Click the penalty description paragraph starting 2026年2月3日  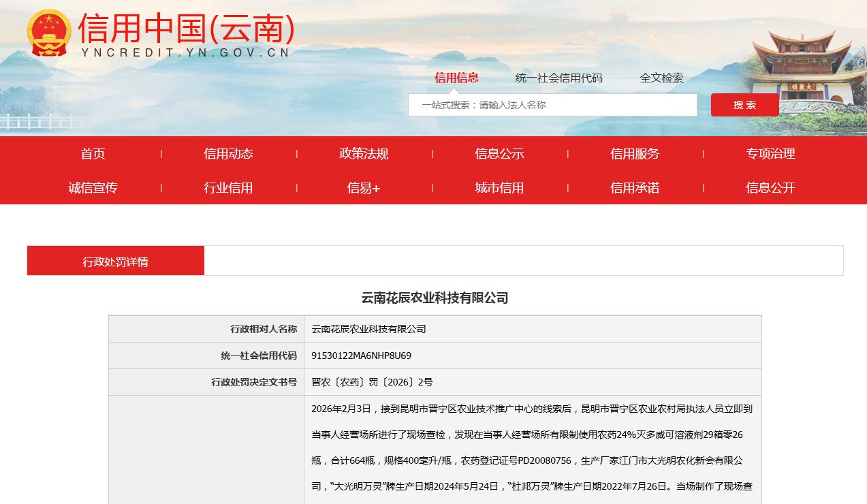[x=532, y=449]
